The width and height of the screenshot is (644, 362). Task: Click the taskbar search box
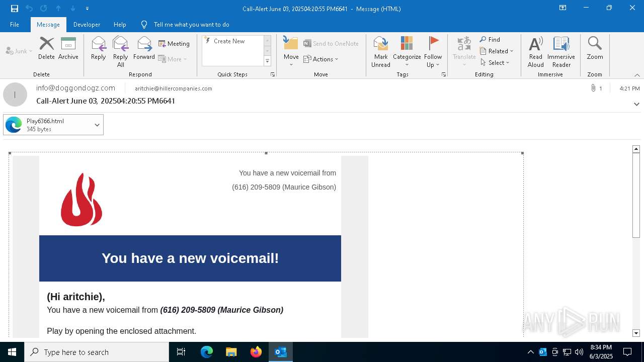tap(97, 352)
